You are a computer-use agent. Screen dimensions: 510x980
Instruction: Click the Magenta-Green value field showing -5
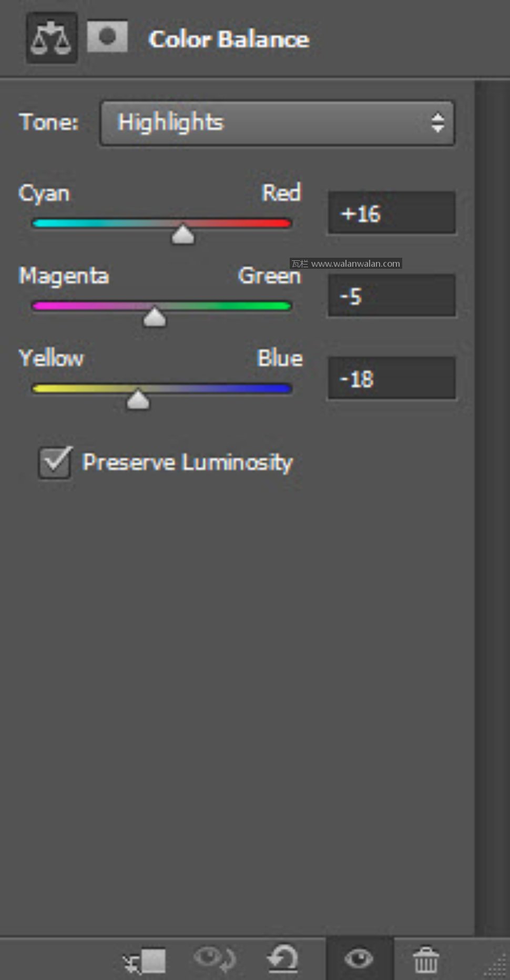[x=391, y=296]
